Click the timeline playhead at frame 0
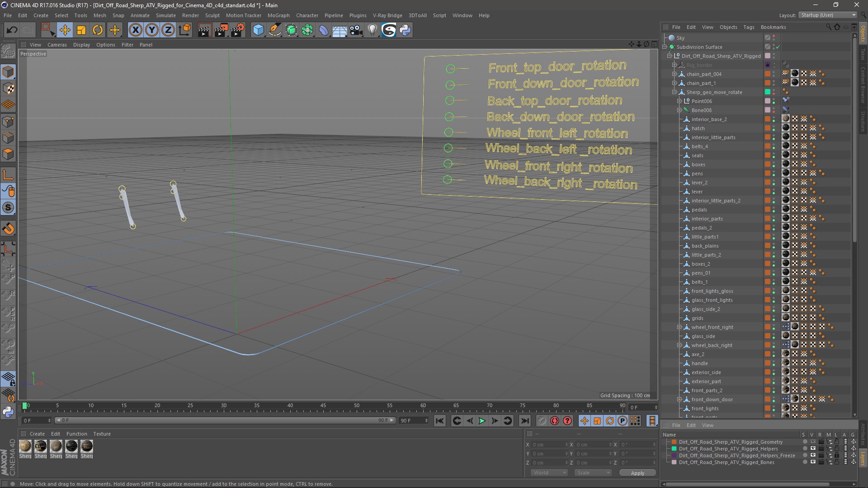Viewport: 868px width, 488px height. [25, 406]
